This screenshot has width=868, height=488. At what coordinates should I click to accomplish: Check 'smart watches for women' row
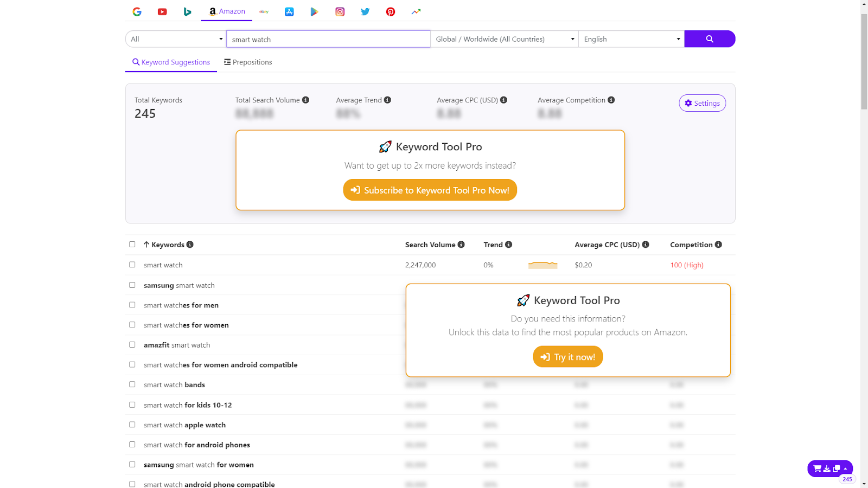tap(132, 325)
